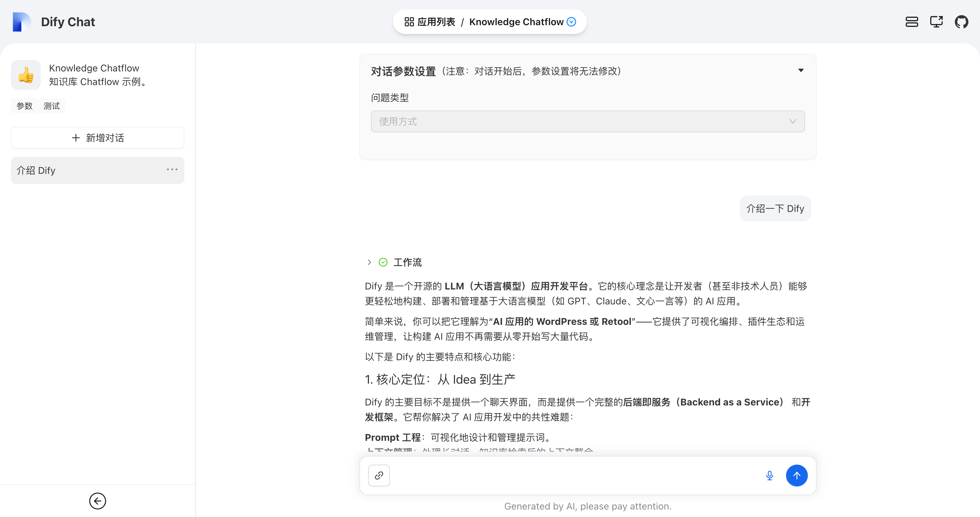Click the 工作流 label text
This screenshot has height=517, width=980.
pyautogui.click(x=407, y=262)
